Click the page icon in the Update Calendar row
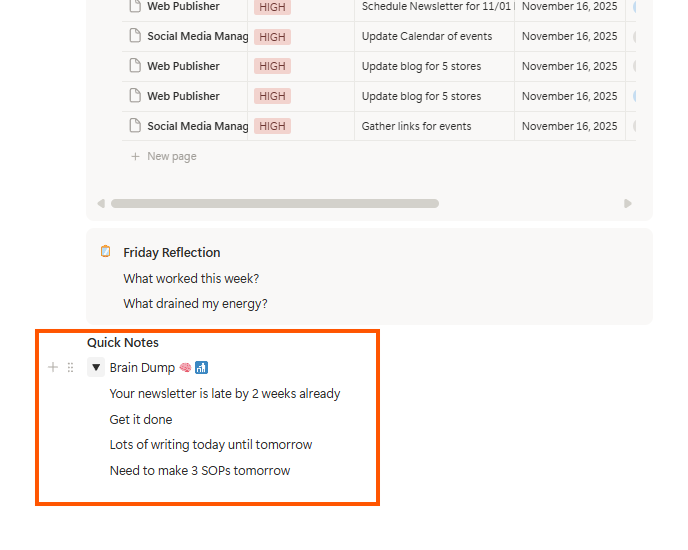 (x=135, y=37)
